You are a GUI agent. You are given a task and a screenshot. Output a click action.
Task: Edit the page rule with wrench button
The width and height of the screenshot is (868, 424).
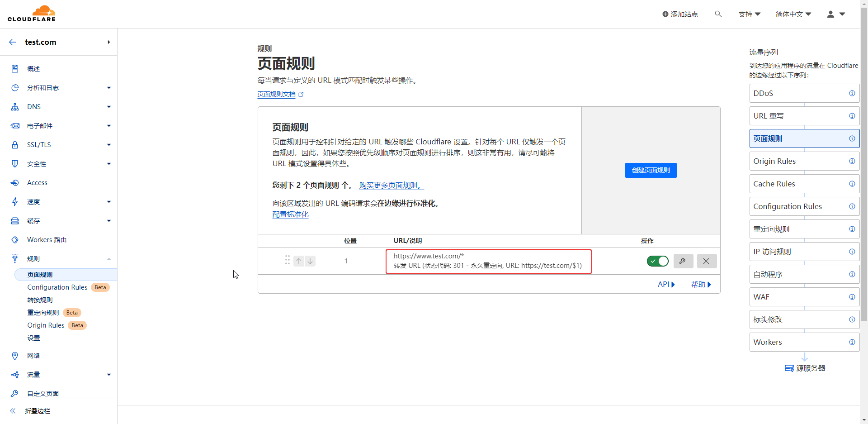pyautogui.click(x=683, y=261)
